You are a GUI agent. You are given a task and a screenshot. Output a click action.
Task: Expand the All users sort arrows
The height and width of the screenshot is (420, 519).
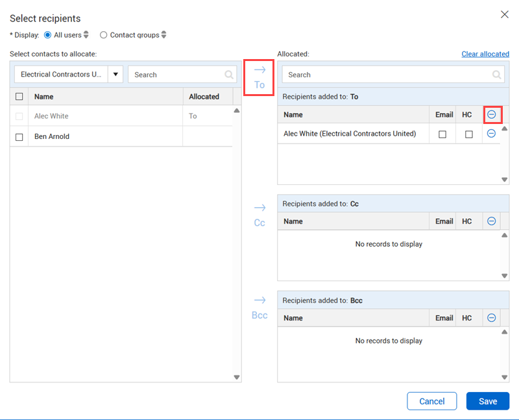pos(86,35)
